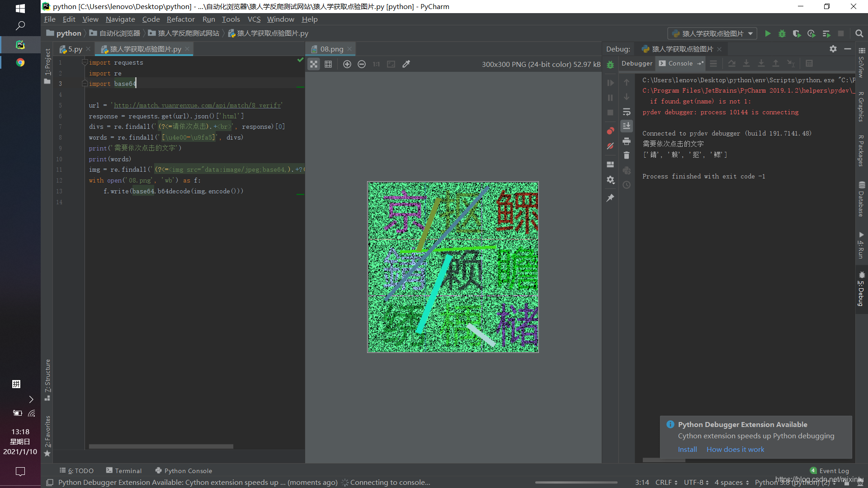Click the green Run button in the toolbar
The height and width of the screenshot is (488, 868).
tap(768, 33)
